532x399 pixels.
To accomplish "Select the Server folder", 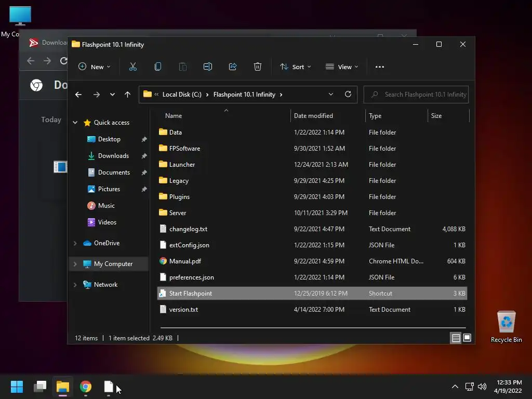I will [312, 212].
